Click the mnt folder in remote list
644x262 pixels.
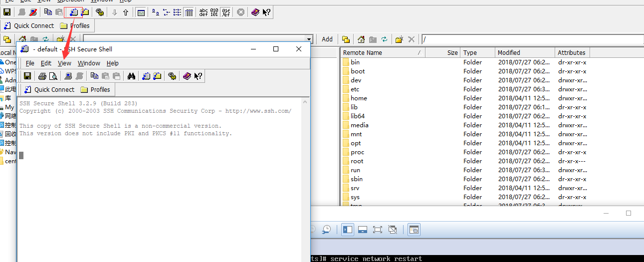coord(353,134)
